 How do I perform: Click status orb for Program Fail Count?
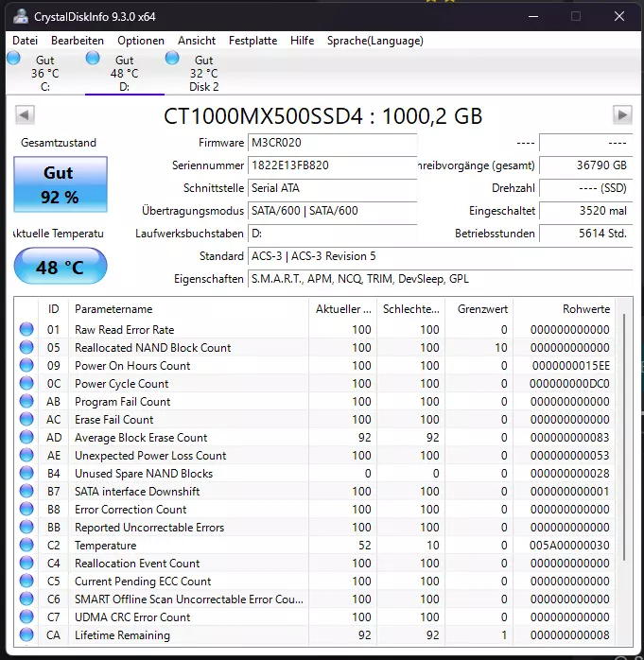(26, 401)
